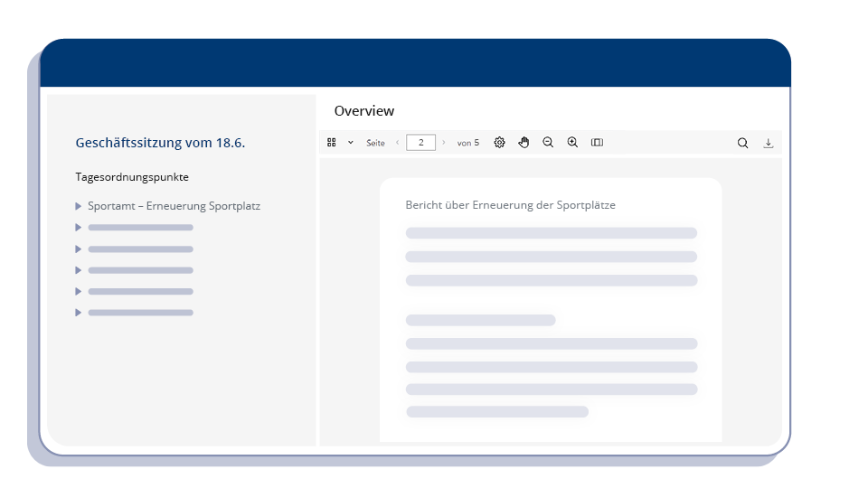Open 'Geschäftssitzung vom 18.6.' heading
The image size is (868, 488).
point(160,143)
